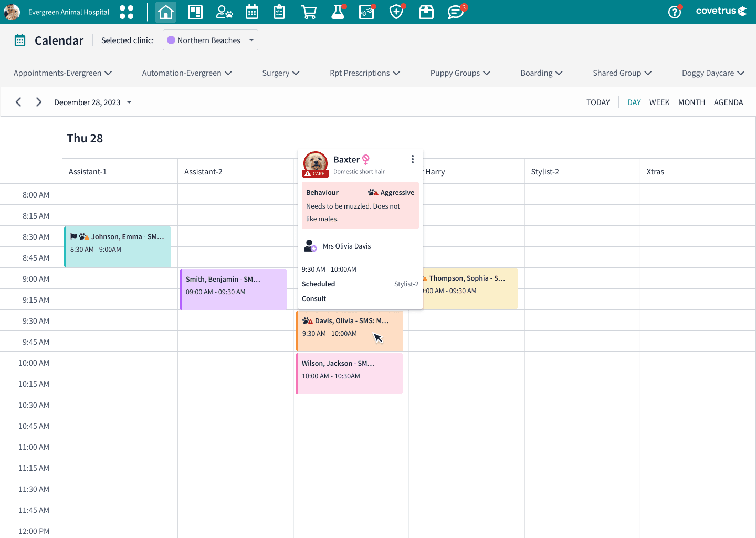The image size is (756, 538).
Task: Open the shopping cart icon
Action: tap(309, 12)
